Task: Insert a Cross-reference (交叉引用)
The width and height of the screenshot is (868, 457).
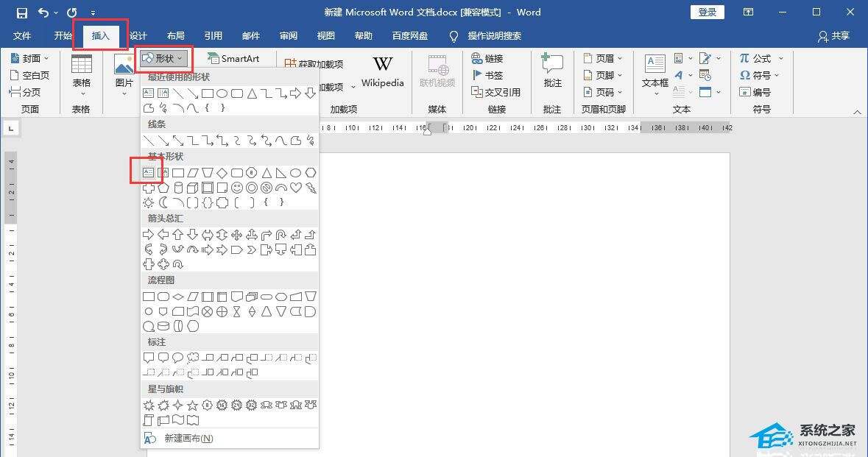Action: click(495, 92)
